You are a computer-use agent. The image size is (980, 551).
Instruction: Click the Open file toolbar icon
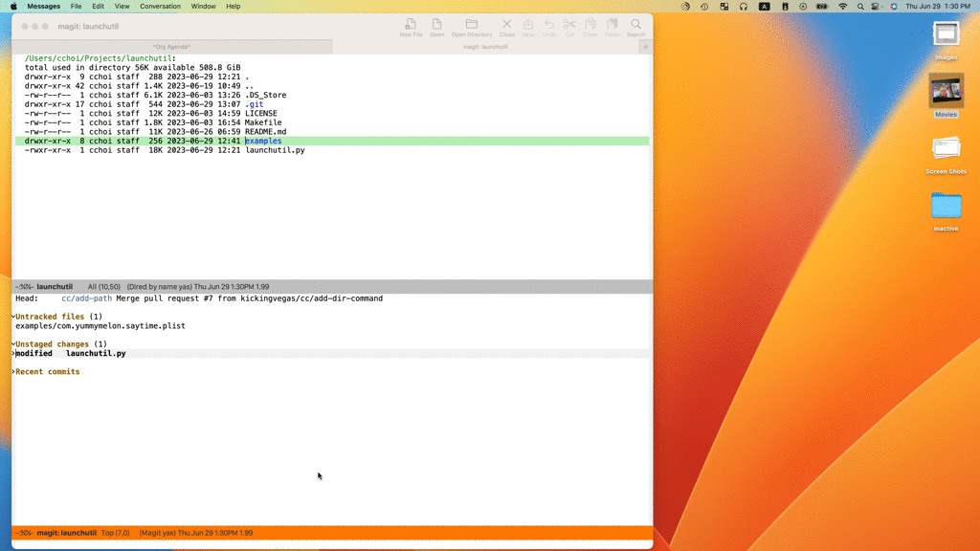click(436, 27)
